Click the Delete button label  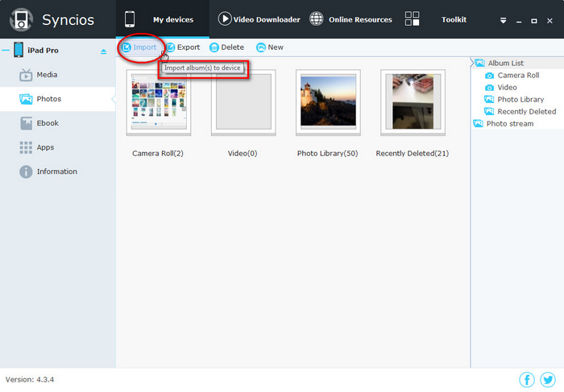click(232, 47)
